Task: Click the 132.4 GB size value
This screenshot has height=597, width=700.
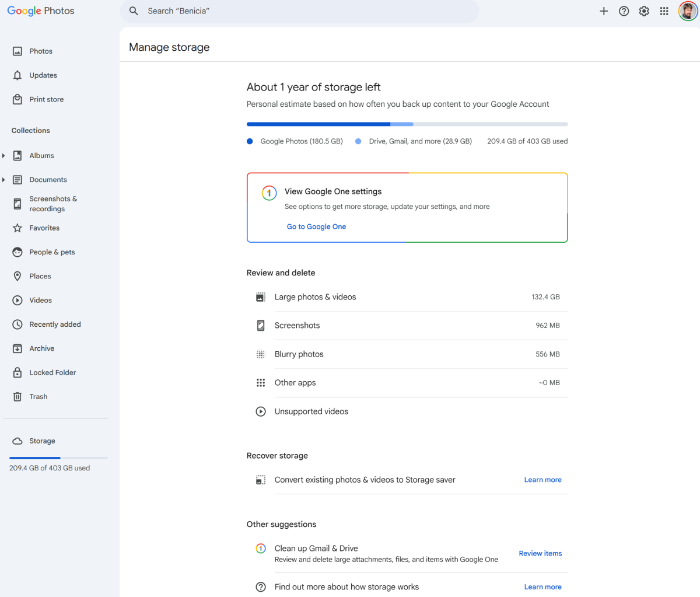Action: 546,297
